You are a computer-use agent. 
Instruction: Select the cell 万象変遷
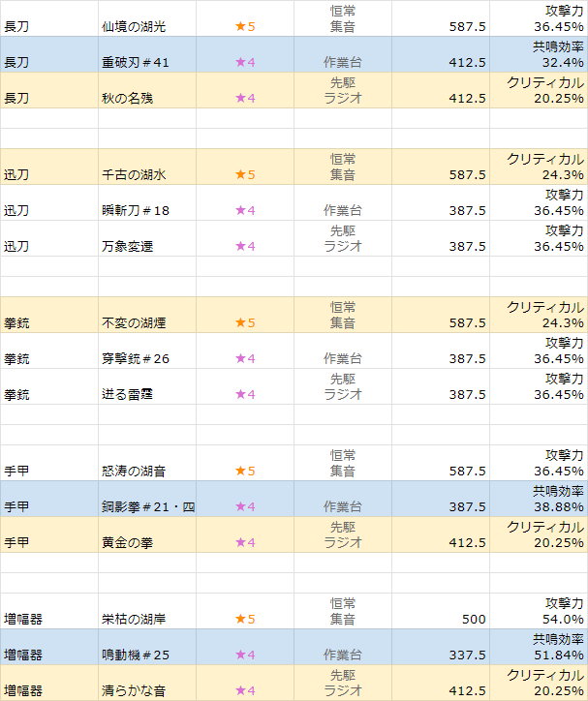click(147, 238)
